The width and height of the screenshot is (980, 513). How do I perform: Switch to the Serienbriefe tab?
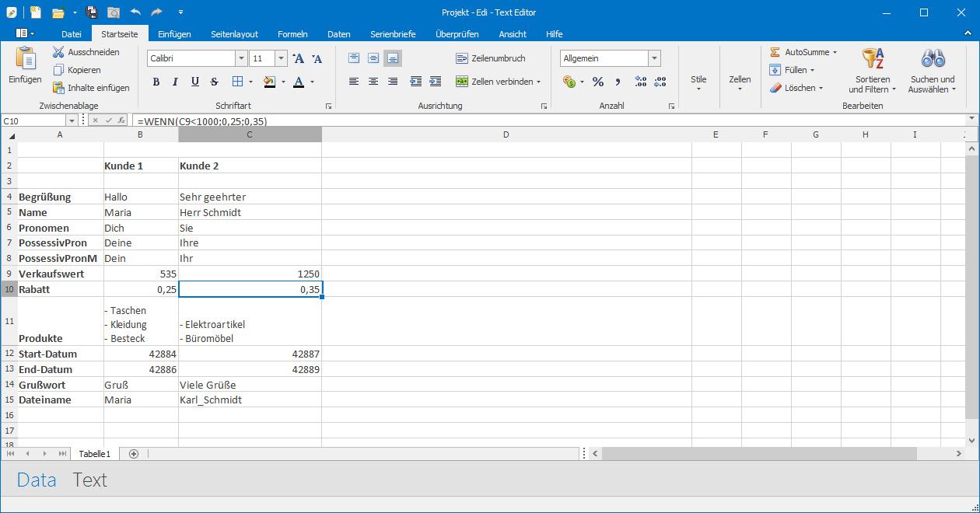pyautogui.click(x=393, y=34)
